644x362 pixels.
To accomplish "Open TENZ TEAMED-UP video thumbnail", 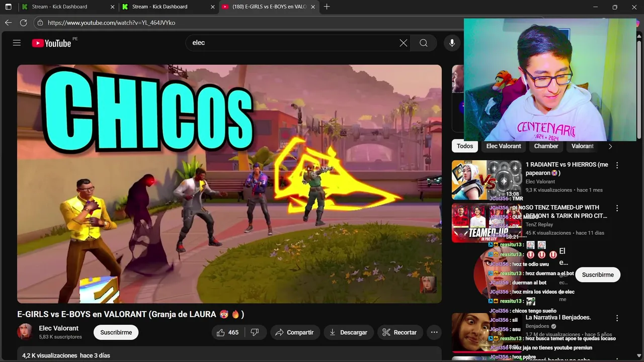I will pos(487,223).
